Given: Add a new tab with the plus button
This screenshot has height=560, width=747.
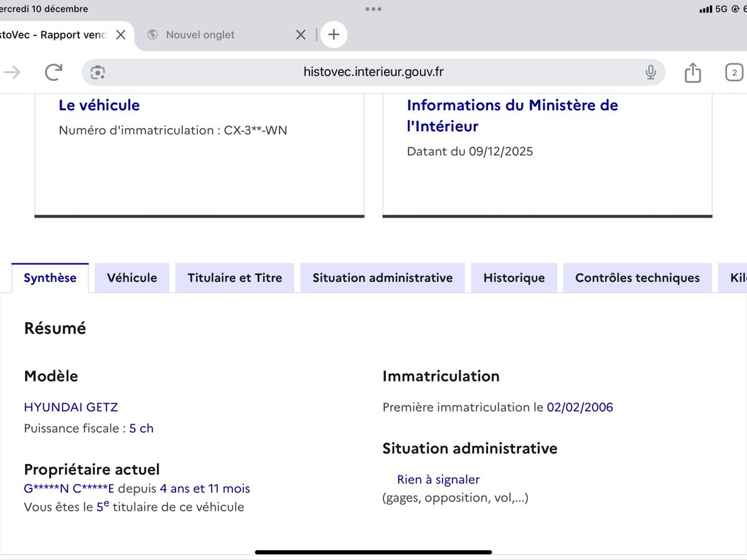Looking at the screenshot, I should [334, 35].
